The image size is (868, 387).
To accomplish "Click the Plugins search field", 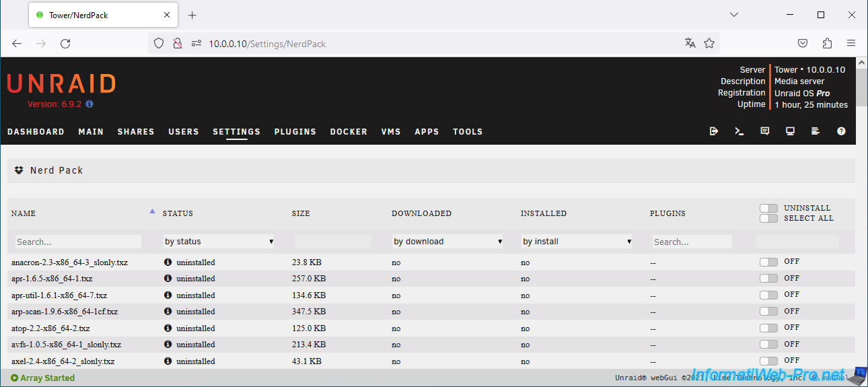I will click(x=692, y=242).
